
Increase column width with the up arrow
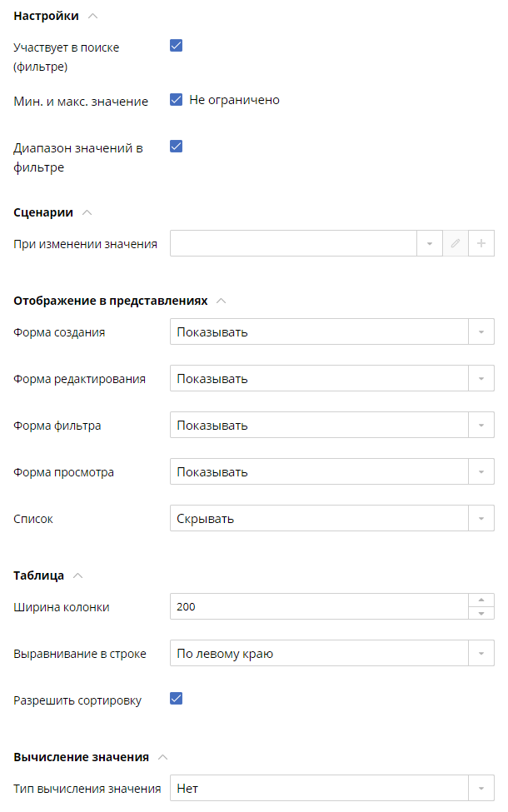coord(481,600)
